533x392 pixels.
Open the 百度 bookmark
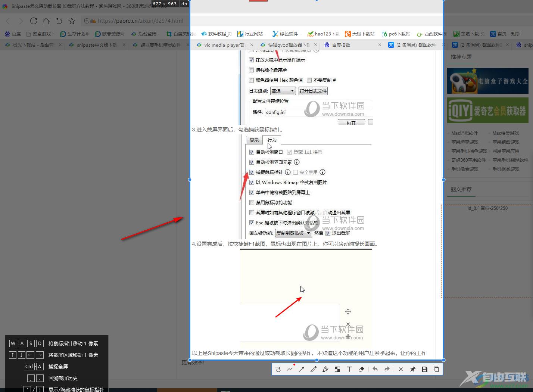pos(13,34)
